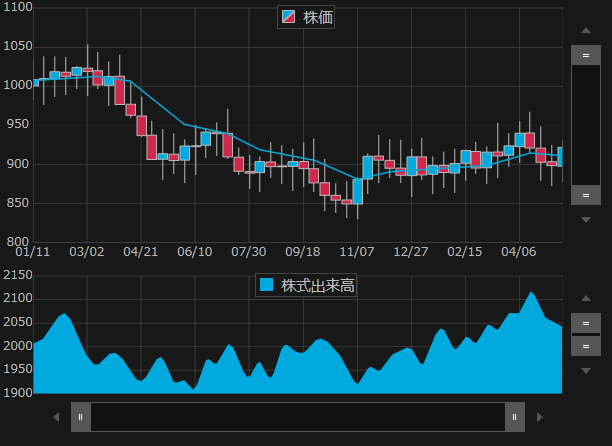
Task: Click the price chart scrollbar's bottom grip handle
Action: click(x=586, y=195)
